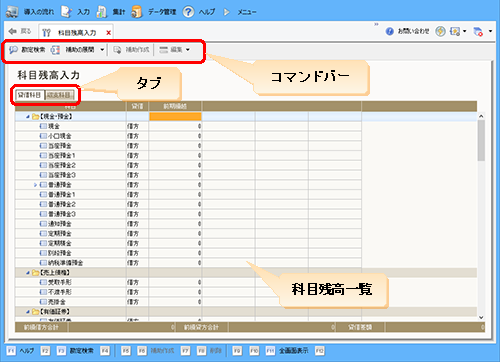The image size is (500, 362).
Task: Click the account icon beside 定期積金
Action: (43, 243)
